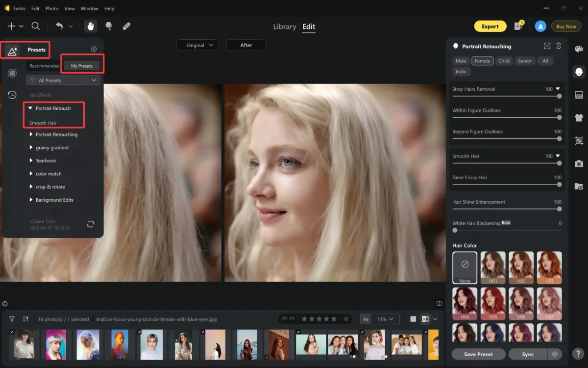This screenshot has width=588, height=368.
Task: Select the healing bandage tool
Action: (126, 26)
